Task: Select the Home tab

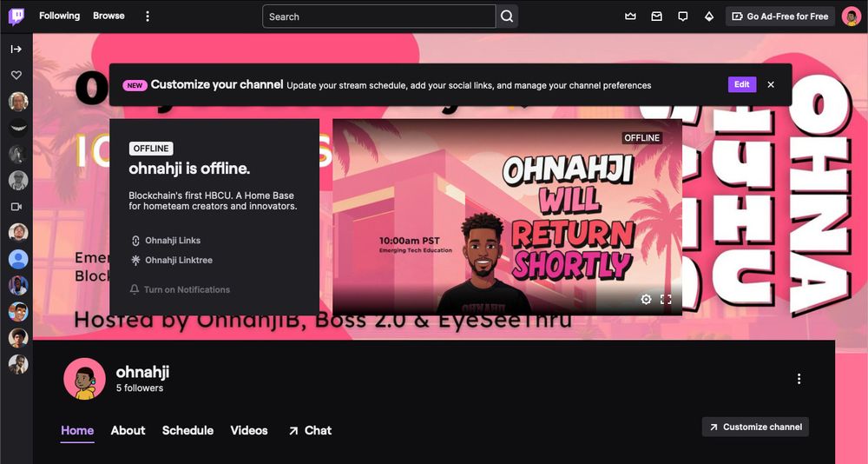Action: [77, 430]
